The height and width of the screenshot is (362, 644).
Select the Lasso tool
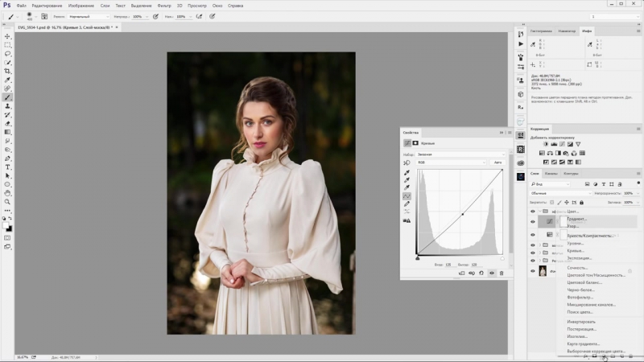click(7, 54)
